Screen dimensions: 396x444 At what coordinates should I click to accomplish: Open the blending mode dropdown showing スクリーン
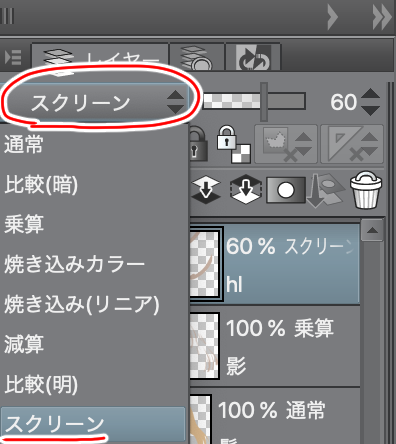click(95, 102)
